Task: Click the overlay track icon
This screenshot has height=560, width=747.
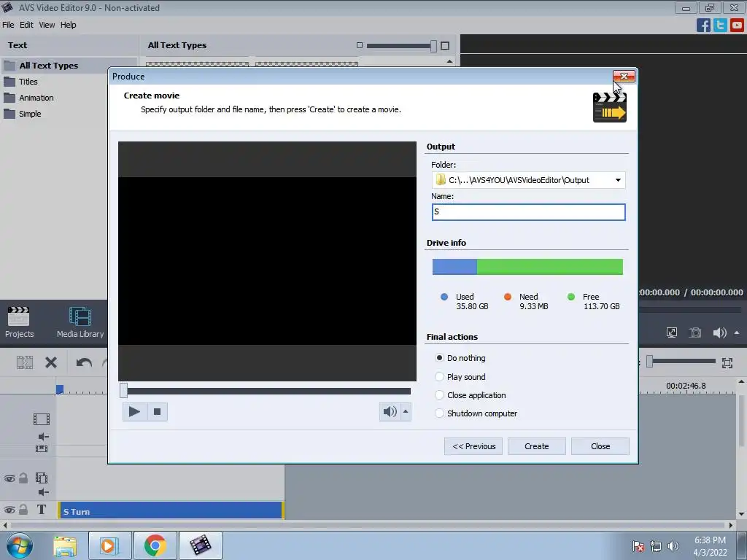Action: click(x=42, y=478)
